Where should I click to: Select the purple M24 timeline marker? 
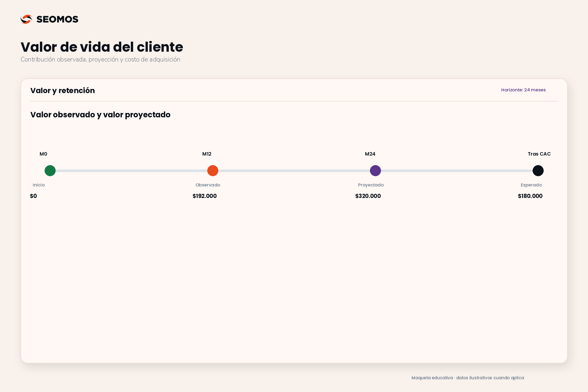point(376,171)
